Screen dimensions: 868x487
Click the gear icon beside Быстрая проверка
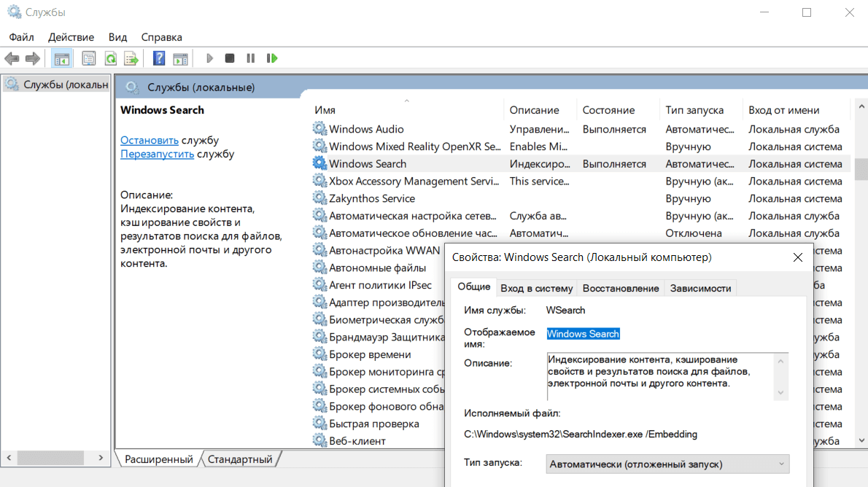(x=319, y=424)
